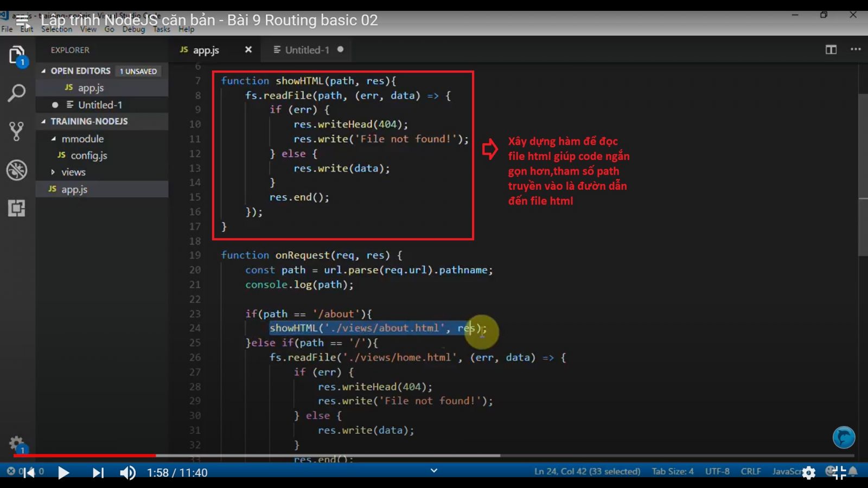868x488 pixels.
Task: Click the function onRequest(req, res) line
Action: tap(311, 255)
